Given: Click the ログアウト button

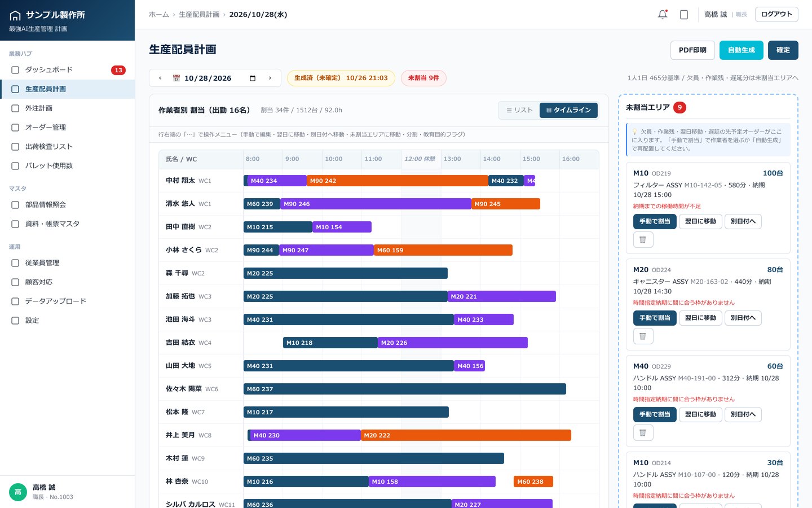Looking at the screenshot, I should [776, 14].
